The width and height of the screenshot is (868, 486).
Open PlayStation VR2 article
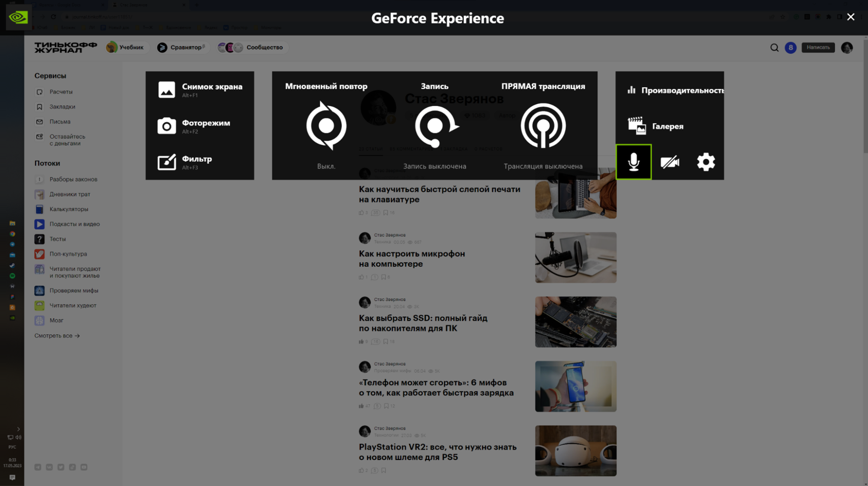(x=437, y=452)
